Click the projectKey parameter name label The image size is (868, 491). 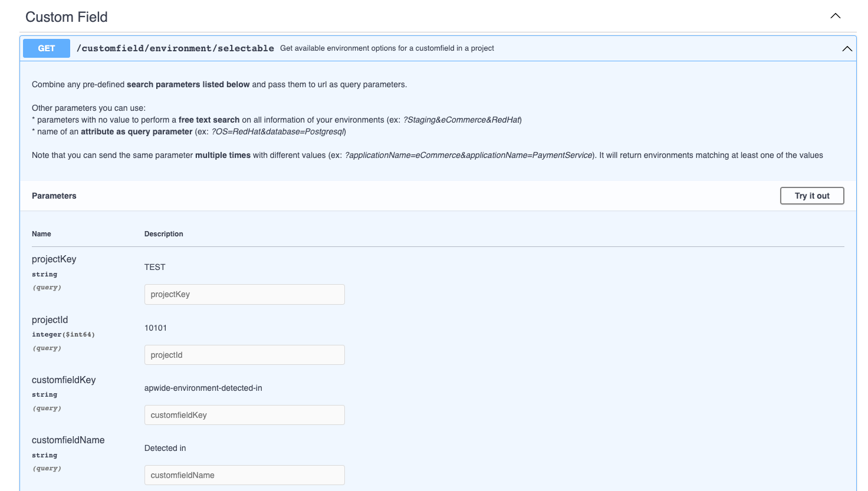pyautogui.click(x=54, y=259)
